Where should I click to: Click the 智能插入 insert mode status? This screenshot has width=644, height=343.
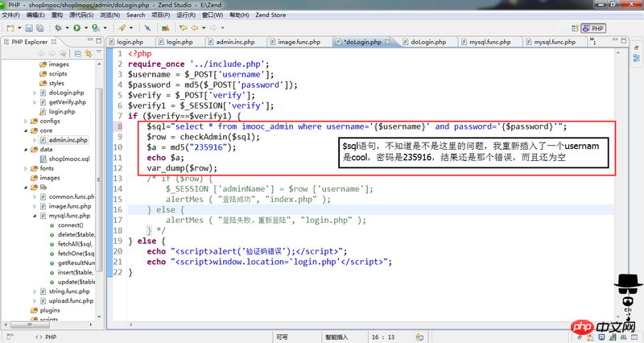[x=336, y=337]
